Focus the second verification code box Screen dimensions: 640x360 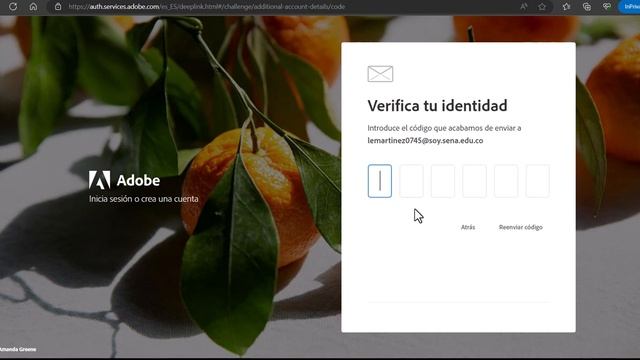[411, 181]
